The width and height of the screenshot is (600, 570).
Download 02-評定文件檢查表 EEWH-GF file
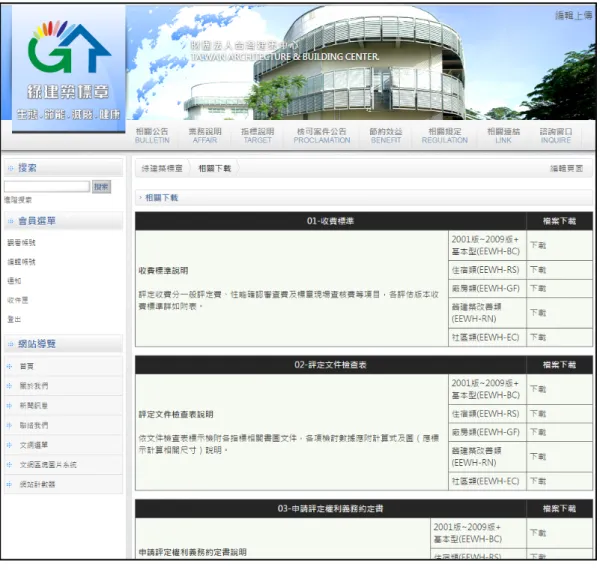pos(538,432)
